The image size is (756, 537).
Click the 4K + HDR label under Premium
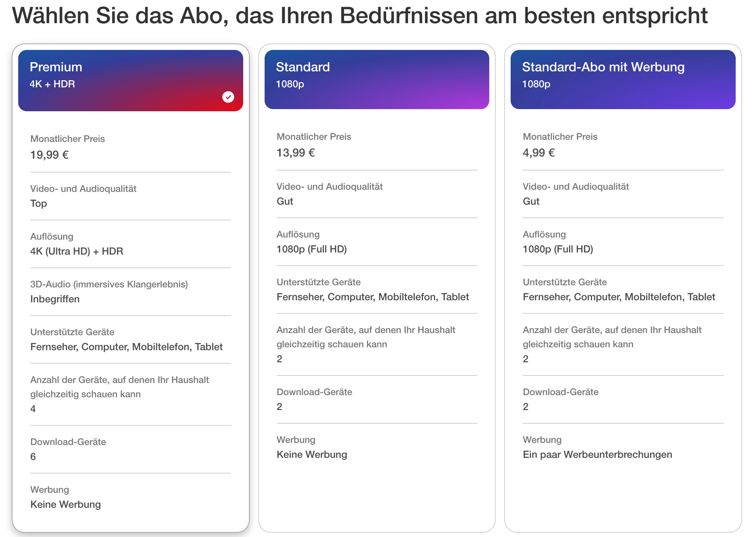tap(52, 85)
